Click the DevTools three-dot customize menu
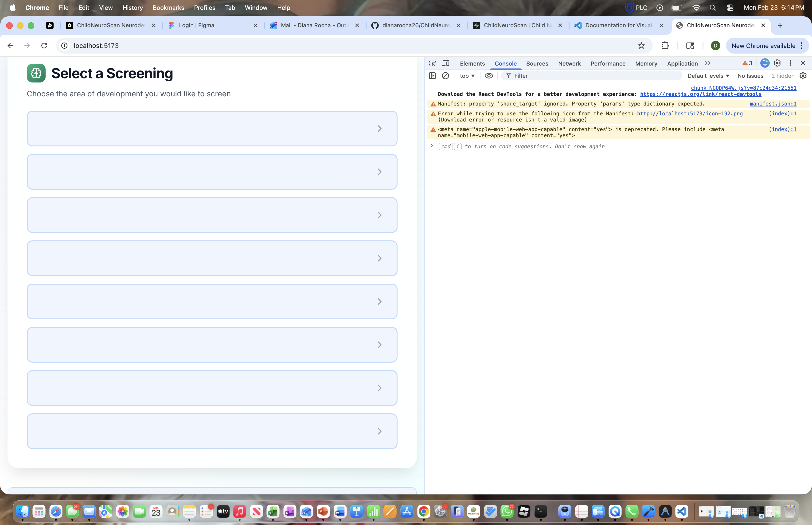The height and width of the screenshot is (525, 812). (790, 63)
